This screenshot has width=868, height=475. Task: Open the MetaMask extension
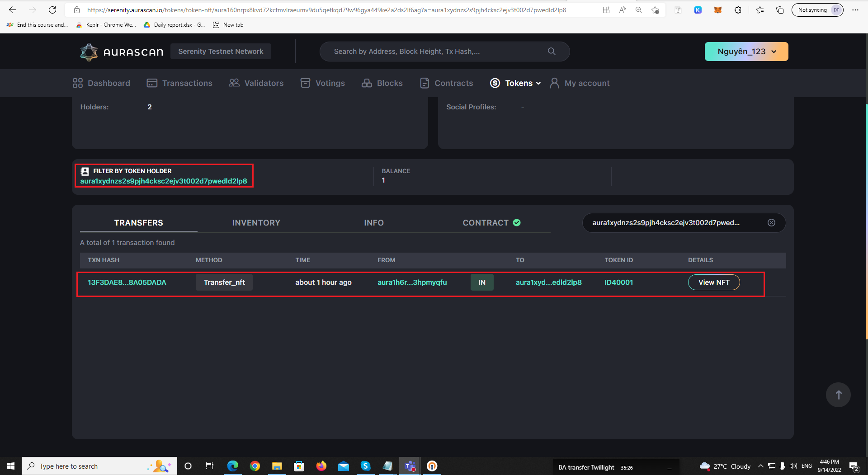tap(718, 10)
